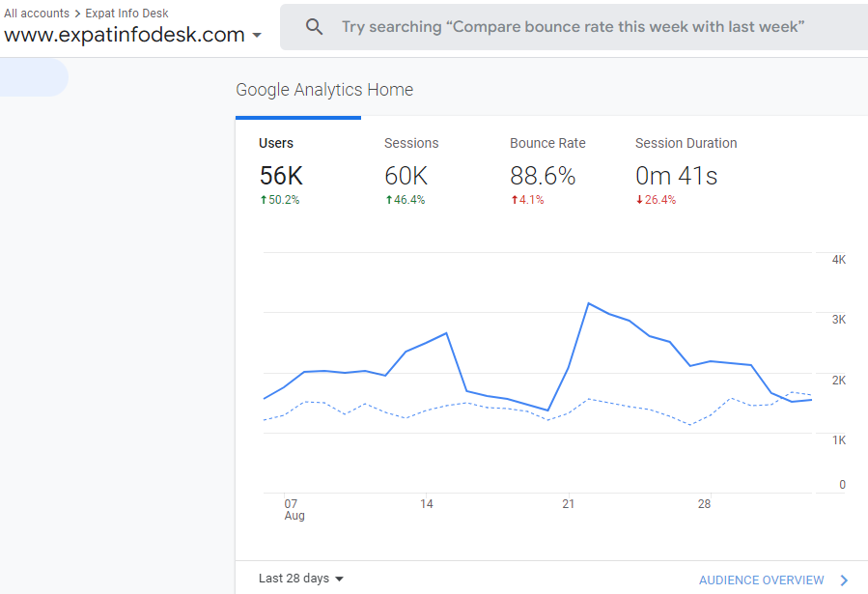The height and width of the screenshot is (594, 868).
Task: Click the red downward arrow under Session Duration
Action: pos(640,199)
